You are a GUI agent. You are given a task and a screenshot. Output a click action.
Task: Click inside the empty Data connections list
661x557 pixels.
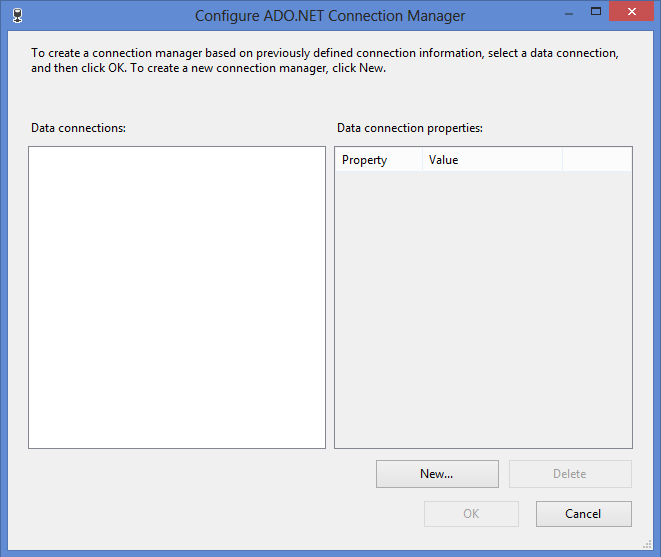pos(177,297)
